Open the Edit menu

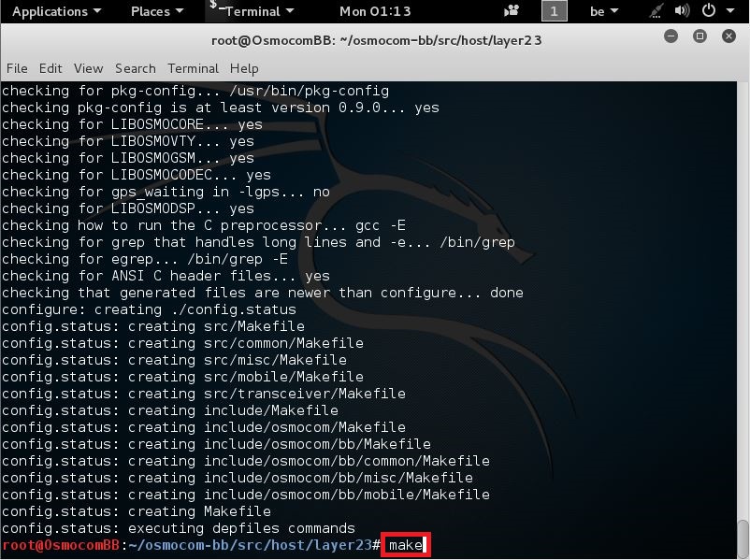tap(50, 68)
